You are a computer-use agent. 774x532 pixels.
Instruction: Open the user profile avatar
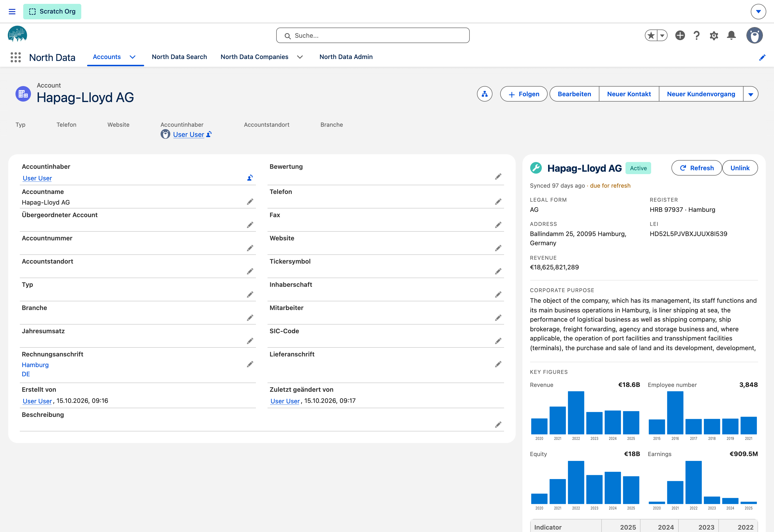(x=755, y=35)
